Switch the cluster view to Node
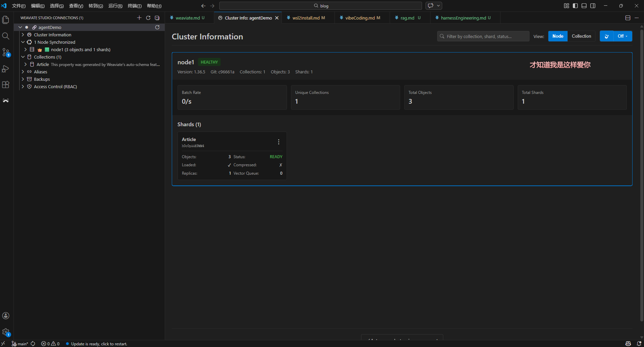The width and height of the screenshot is (644, 347). click(x=558, y=36)
